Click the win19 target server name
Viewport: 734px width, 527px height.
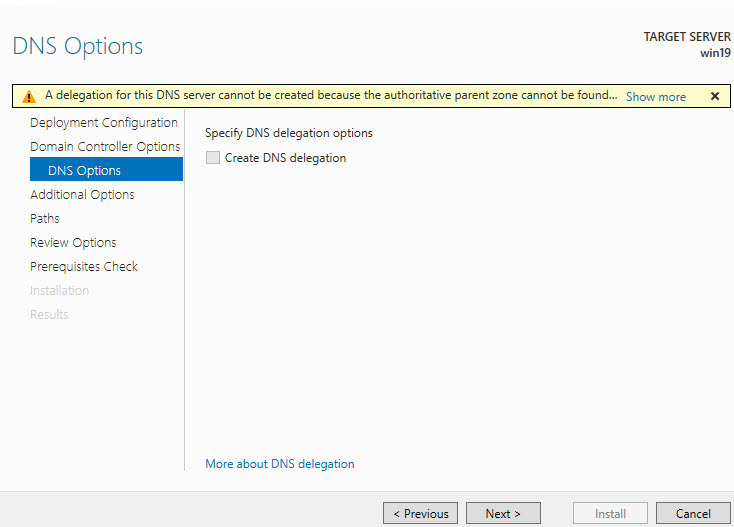click(x=715, y=53)
